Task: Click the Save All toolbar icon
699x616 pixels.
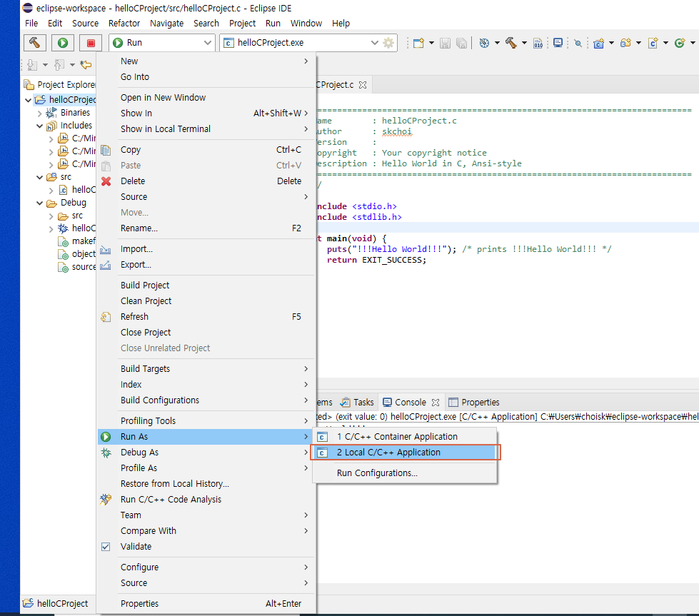Action: [x=461, y=43]
